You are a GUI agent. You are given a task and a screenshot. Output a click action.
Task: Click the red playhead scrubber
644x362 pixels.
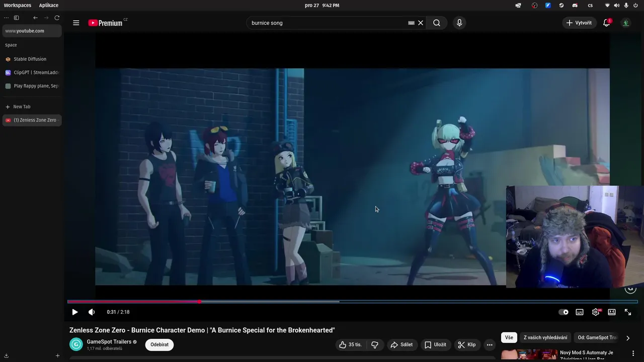pos(199,302)
